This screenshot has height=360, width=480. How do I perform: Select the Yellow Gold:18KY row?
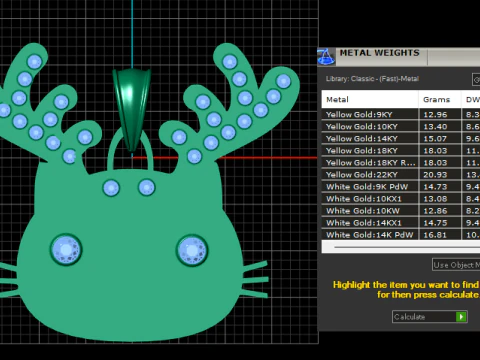(x=401, y=150)
